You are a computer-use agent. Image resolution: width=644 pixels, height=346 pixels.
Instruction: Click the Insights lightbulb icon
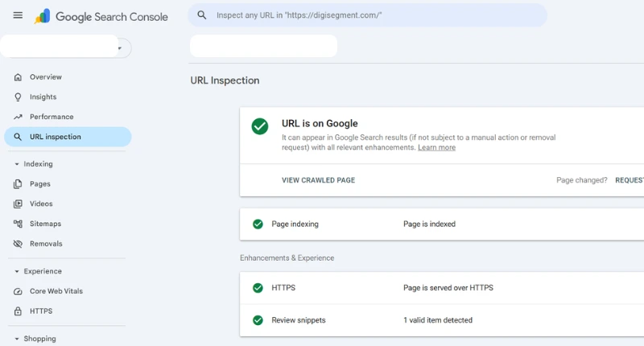pos(18,97)
